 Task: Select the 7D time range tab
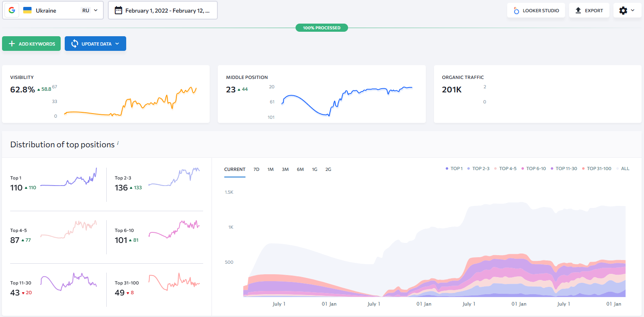(x=256, y=169)
